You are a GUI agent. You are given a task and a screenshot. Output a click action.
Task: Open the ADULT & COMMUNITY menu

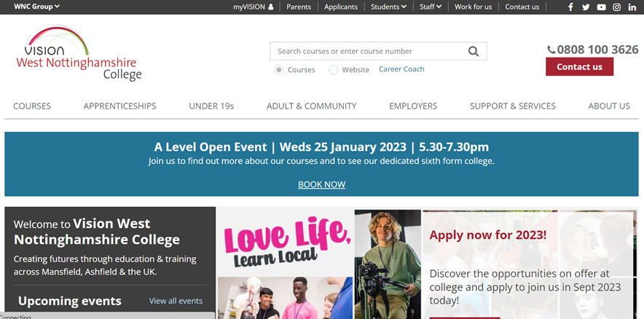311,106
